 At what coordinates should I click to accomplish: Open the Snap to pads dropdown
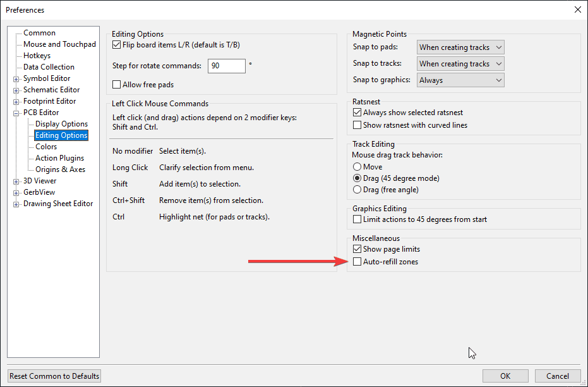(460, 47)
